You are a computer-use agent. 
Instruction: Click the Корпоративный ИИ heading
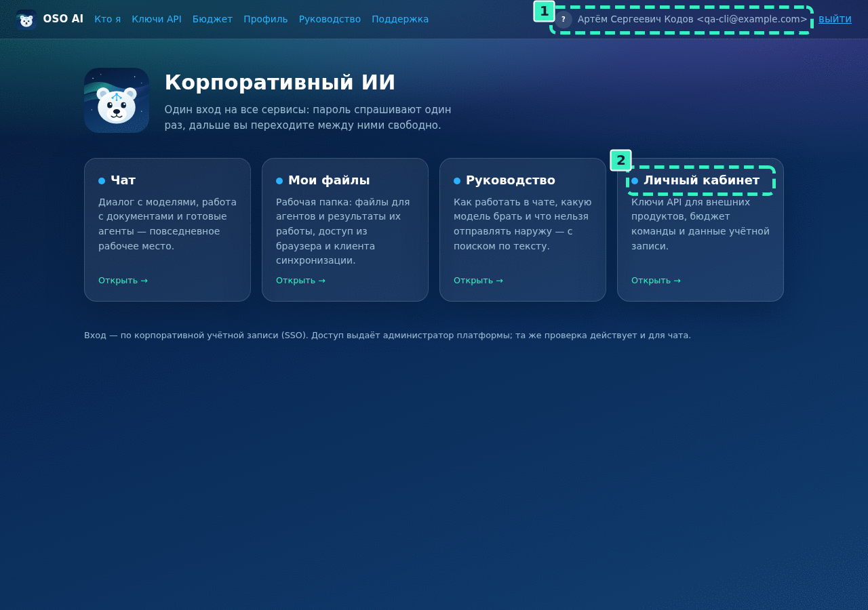[x=280, y=83]
